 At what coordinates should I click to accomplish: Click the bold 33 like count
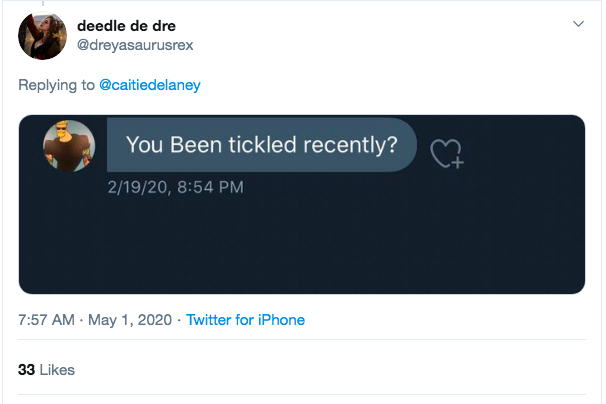click(x=26, y=370)
